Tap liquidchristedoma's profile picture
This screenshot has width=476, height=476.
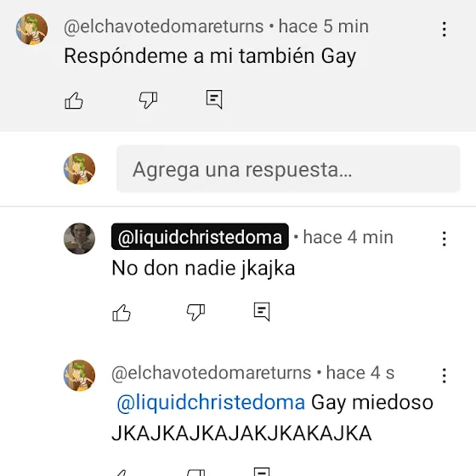(80, 239)
